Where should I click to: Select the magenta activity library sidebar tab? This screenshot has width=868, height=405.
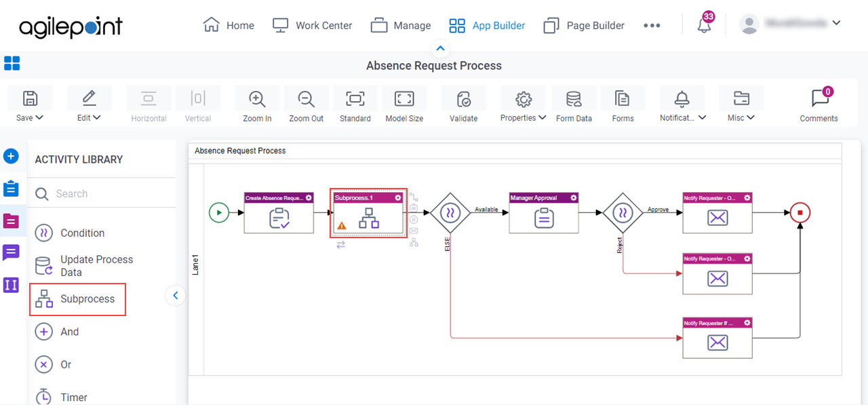12,220
